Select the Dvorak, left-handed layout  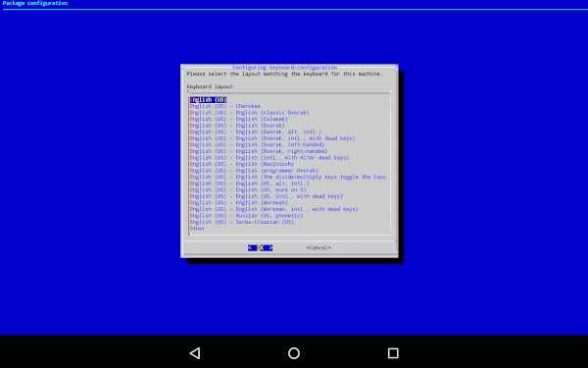[x=257, y=144]
